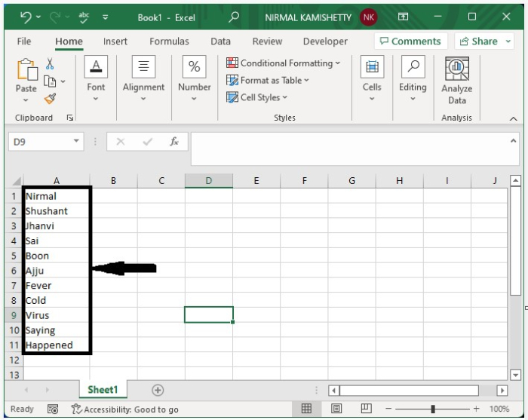Click the Select All corner triangle
This screenshot has height=420, width=528.
point(16,181)
